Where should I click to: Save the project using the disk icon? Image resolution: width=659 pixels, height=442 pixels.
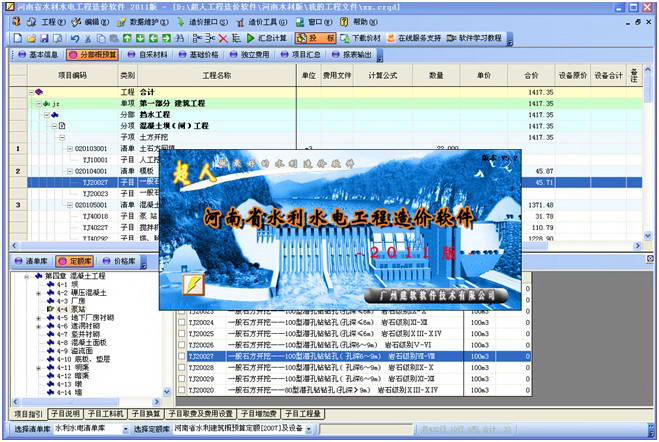point(45,38)
